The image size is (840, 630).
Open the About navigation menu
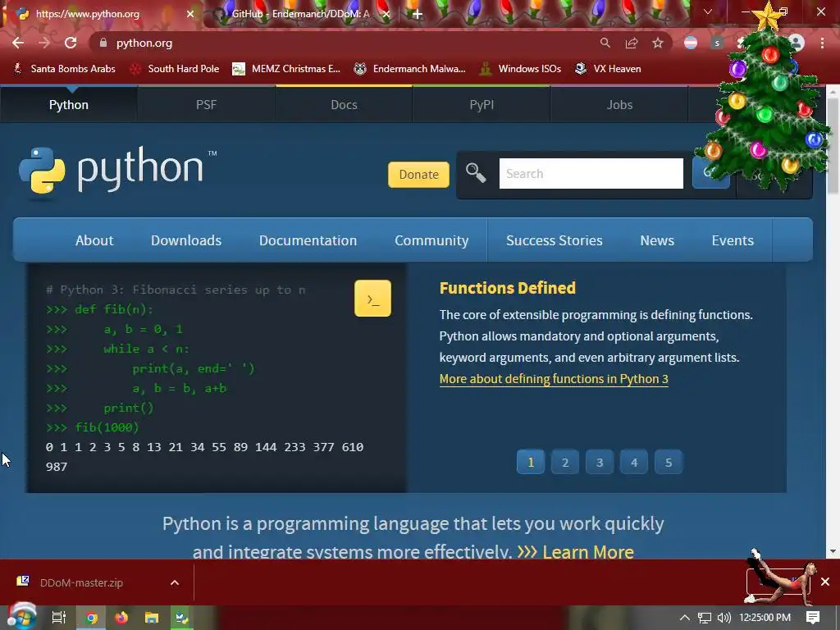[94, 240]
